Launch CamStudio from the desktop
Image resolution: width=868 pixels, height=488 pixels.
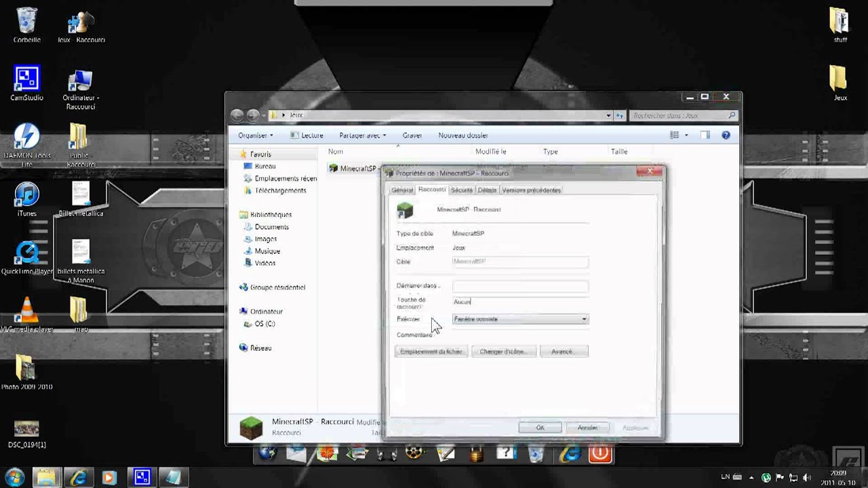pyautogui.click(x=26, y=83)
